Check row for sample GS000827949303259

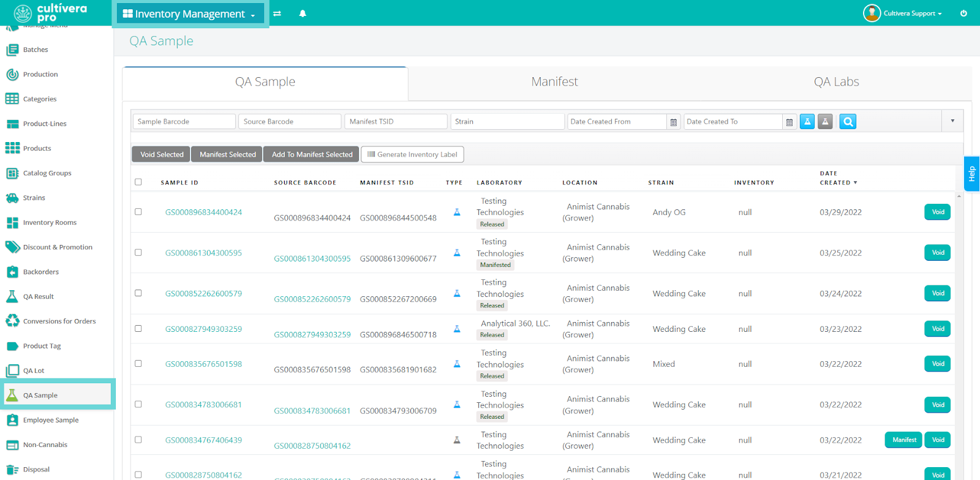click(138, 329)
